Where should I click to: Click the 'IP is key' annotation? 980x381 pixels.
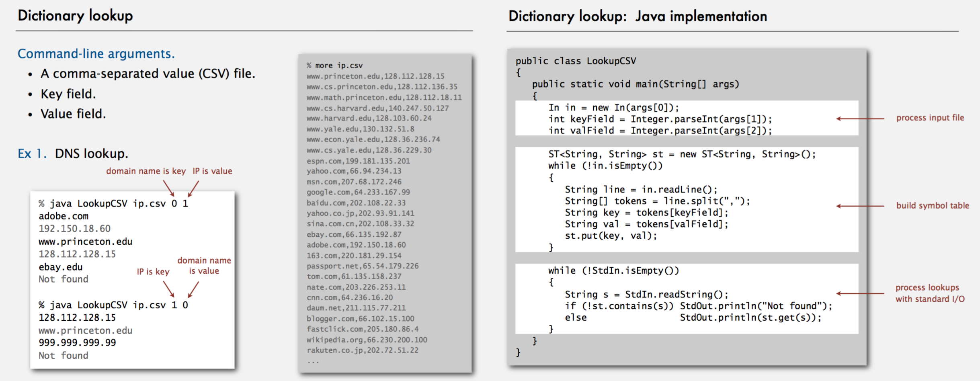click(153, 272)
